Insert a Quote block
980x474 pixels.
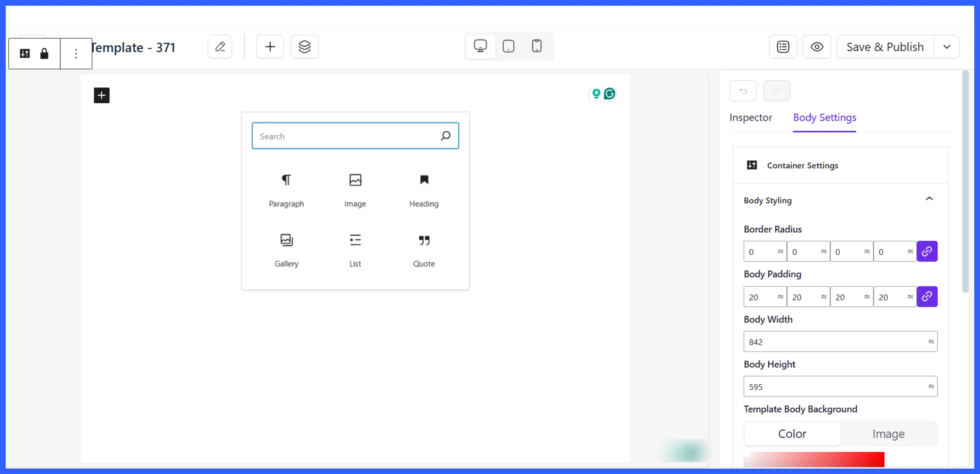coord(424,251)
